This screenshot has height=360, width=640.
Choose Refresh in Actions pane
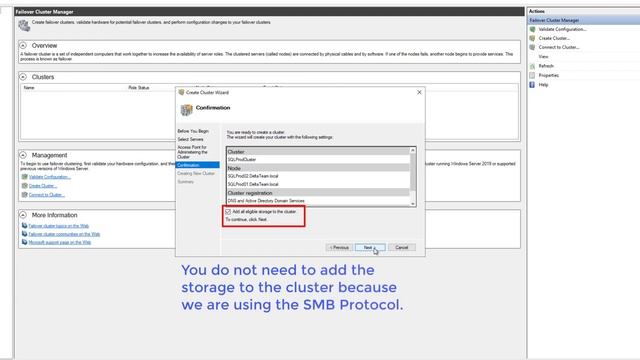click(x=546, y=66)
